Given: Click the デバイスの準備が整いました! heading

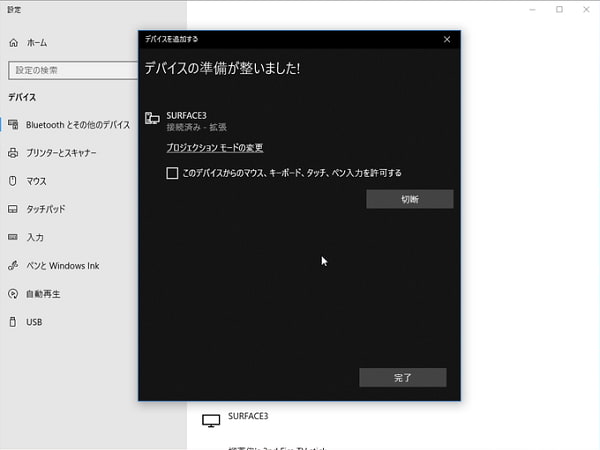Looking at the screenshot, I should click(222, 68).
